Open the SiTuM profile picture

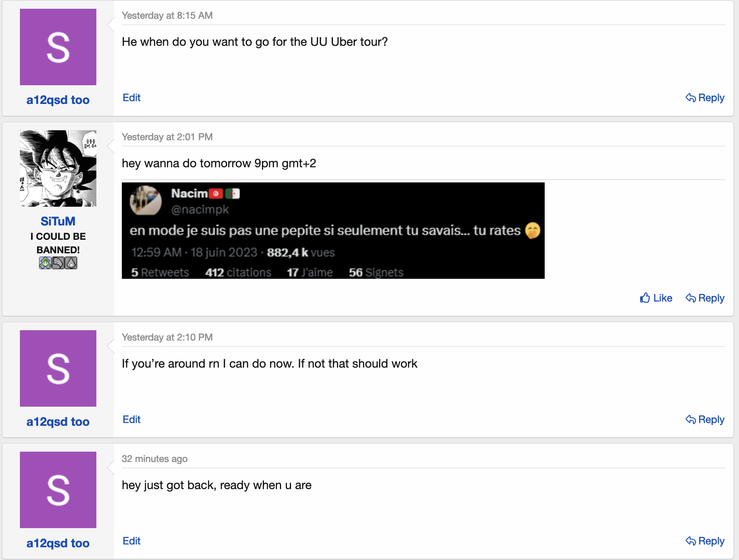(58, 168)
